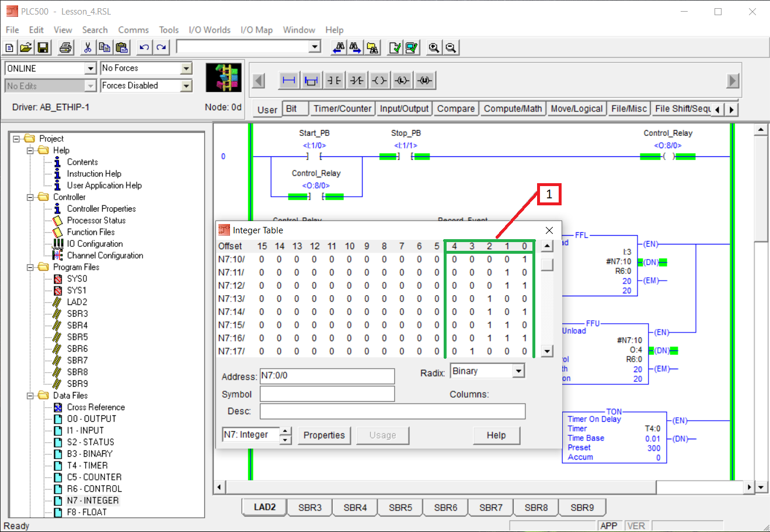This screenshot has height=532, width=770.
Task: Open the No Forces dropdown
Action: point(186,68)
